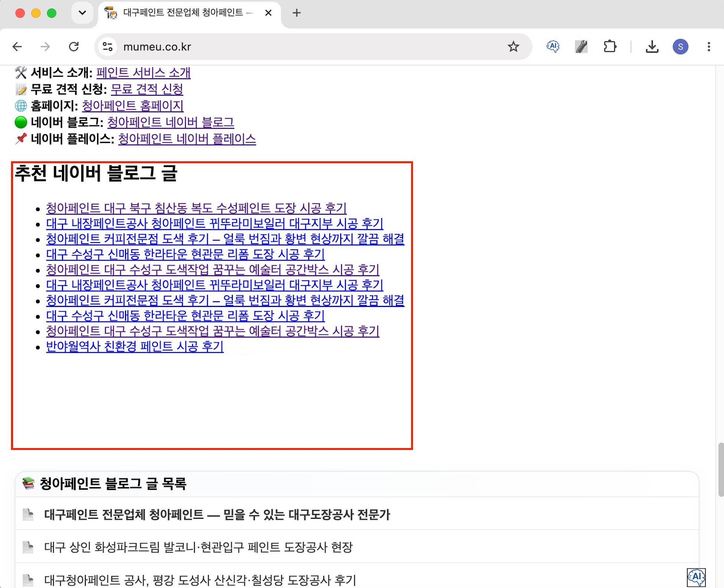The width and height of the screenshot is (724, 588).
Task: Open the 믿을 수 있는 대구도장공사 전문가 post
Action: pos(217,515)
